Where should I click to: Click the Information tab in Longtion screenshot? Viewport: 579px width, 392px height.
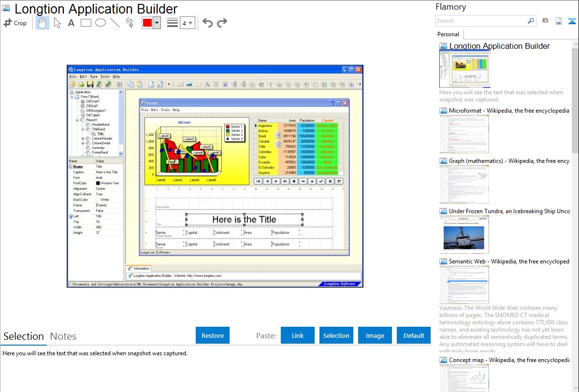click(139, 269)
